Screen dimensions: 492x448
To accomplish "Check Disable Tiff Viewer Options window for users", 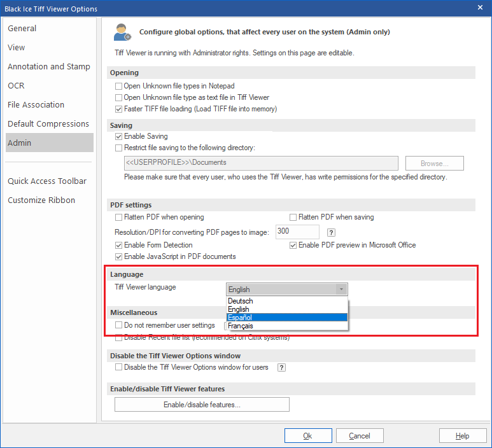I will click(118, 367).
